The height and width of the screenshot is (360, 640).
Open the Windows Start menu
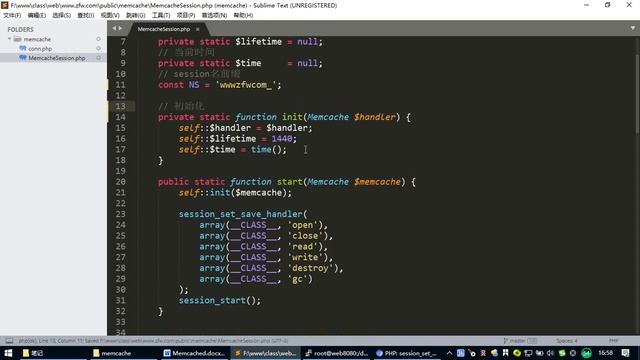(x=8, y=353)
